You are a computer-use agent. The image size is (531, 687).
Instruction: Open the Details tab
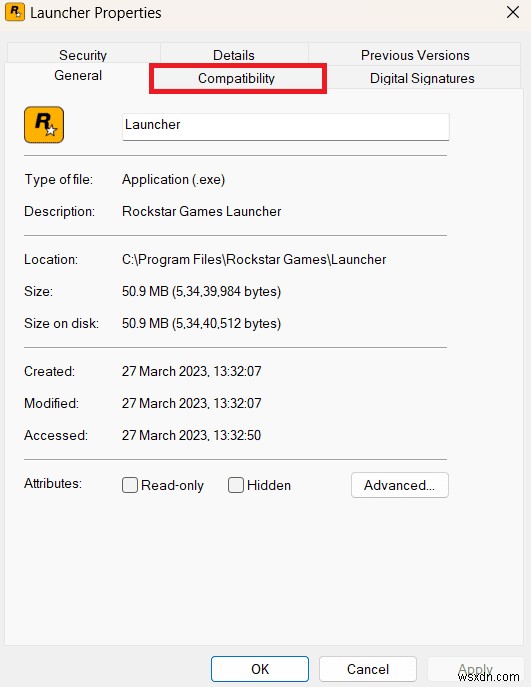click(x=234, y=55)
